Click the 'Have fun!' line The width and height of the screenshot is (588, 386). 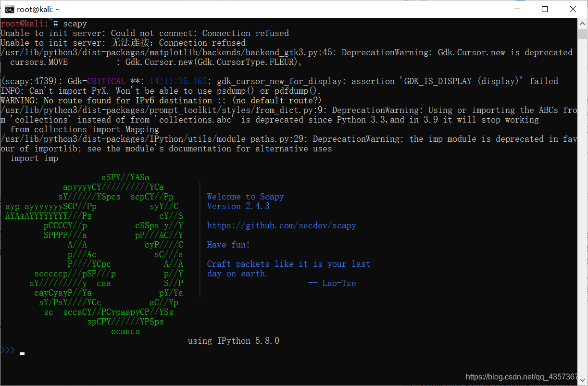228,245
